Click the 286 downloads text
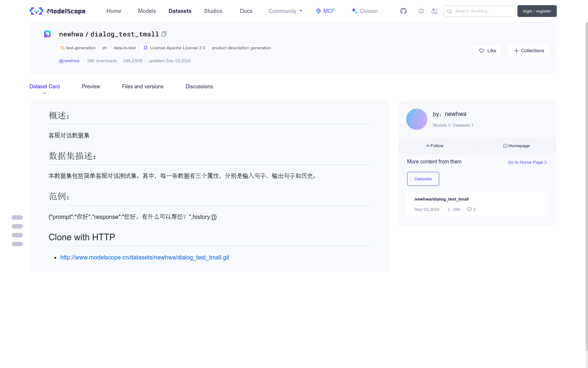 pos(102,61)
